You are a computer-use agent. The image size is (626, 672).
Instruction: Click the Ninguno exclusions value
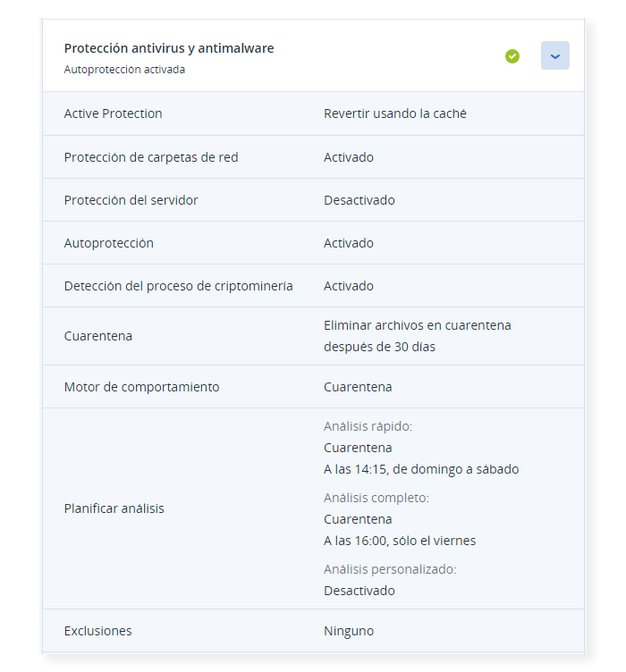coord(349,631)
